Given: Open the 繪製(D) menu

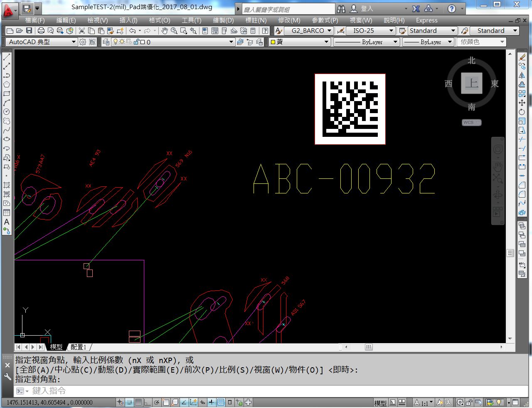Looking at the screenshot, I should coord(223,20).
